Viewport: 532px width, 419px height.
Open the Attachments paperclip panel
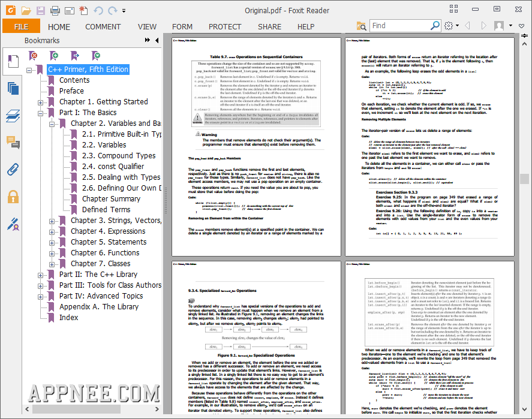pos(13,170)
